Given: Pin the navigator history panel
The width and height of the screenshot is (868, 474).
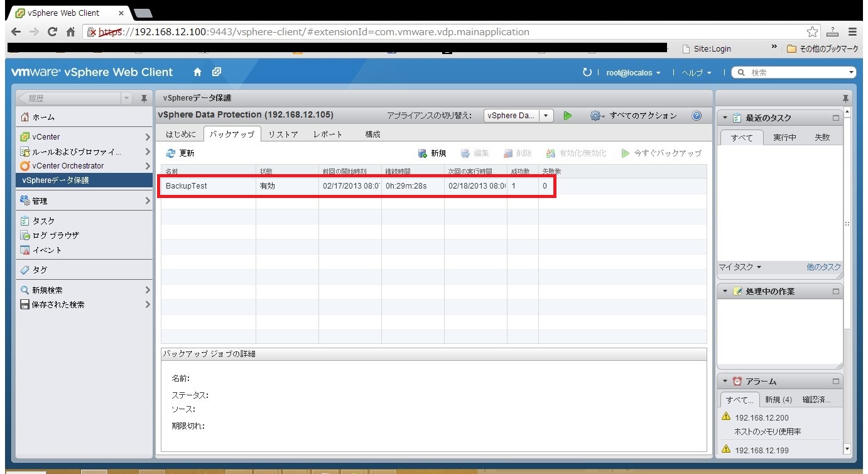Looking at the screenshot, I should point(144,99).
